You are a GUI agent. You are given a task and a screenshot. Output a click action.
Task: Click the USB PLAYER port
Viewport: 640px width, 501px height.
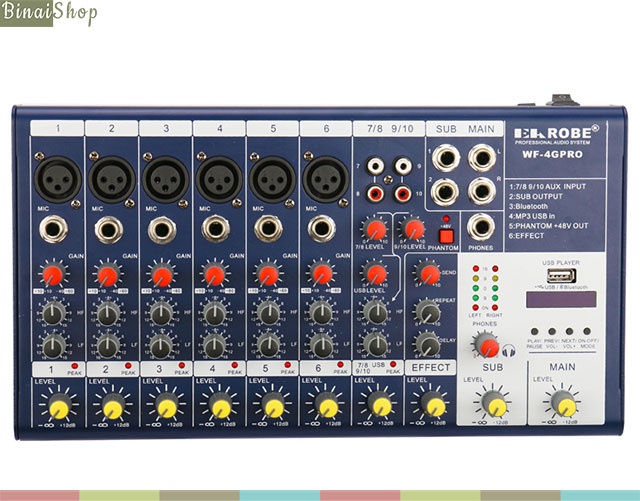coord(561,276)
